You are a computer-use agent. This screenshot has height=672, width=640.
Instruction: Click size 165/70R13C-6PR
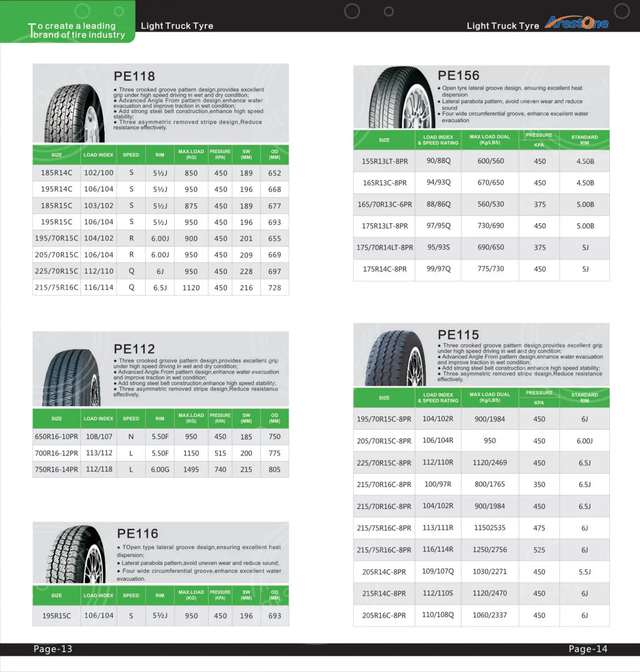click(385, 204)
